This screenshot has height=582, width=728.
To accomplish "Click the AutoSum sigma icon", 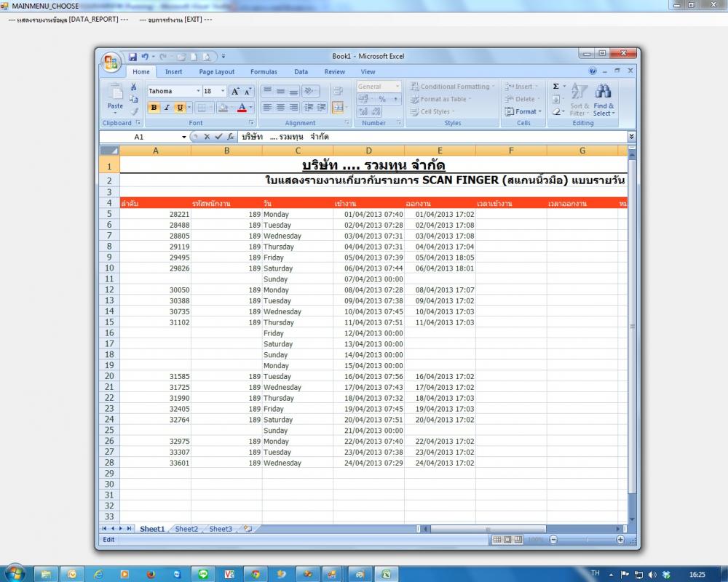I will click(555, 87).
